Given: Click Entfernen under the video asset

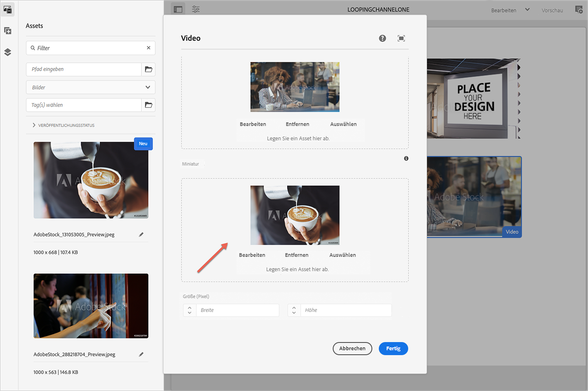Looking at the screenshot, I should [297, 124].
